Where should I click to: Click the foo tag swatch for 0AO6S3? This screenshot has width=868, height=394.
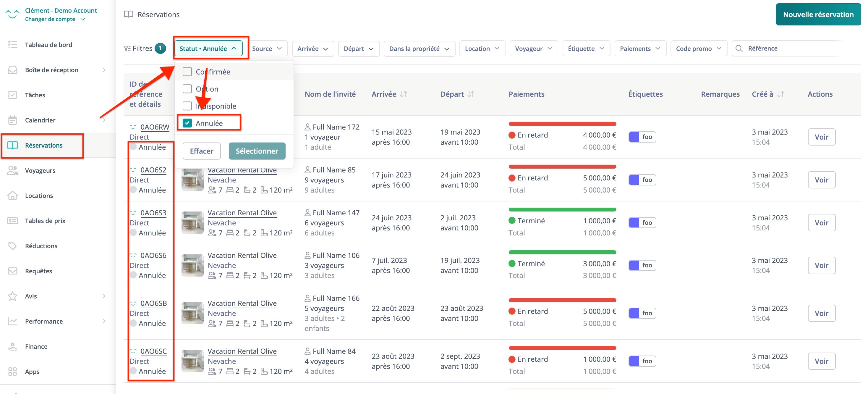(634, 222)
